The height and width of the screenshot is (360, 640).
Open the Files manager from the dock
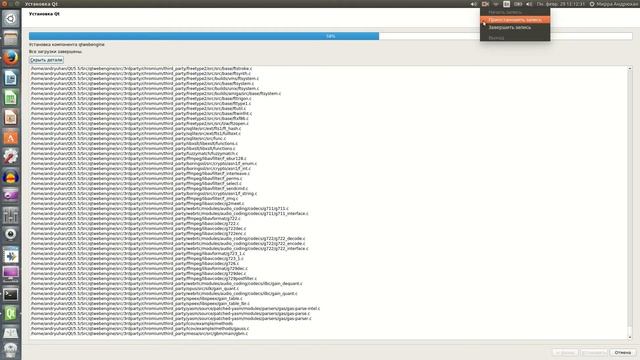[11, 38]
